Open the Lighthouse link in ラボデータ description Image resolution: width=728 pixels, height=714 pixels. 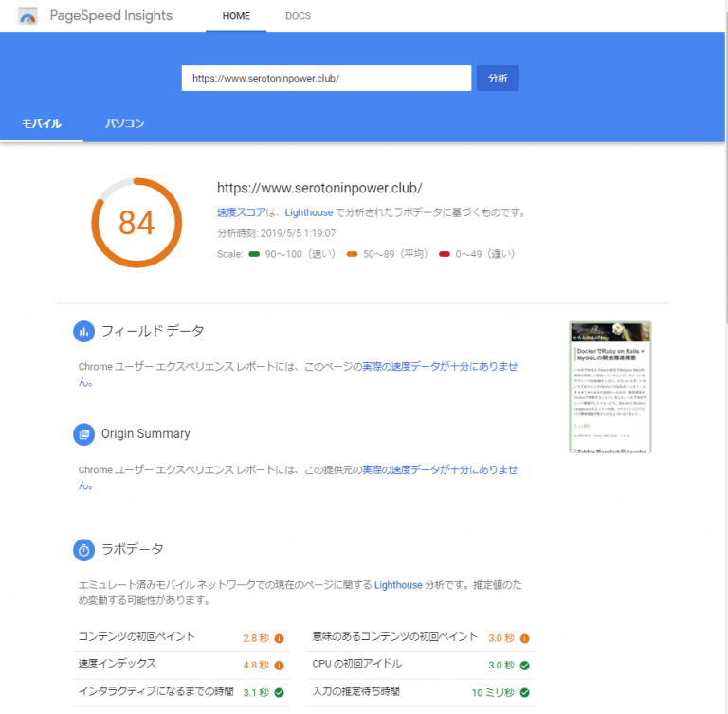pyautogui.click(x=398, y=585)
